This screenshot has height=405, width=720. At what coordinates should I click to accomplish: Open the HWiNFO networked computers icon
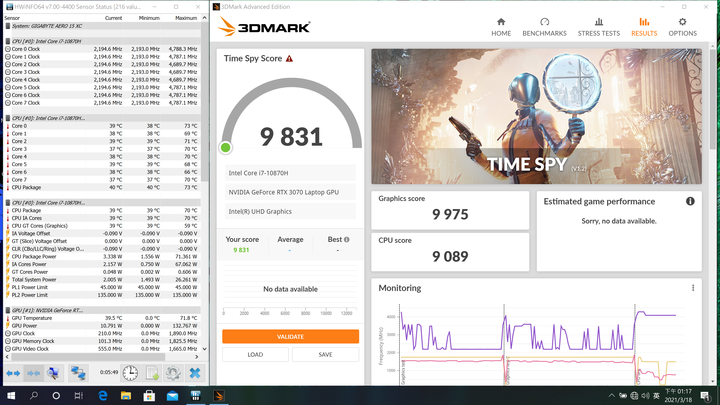[x=78, y=373]
